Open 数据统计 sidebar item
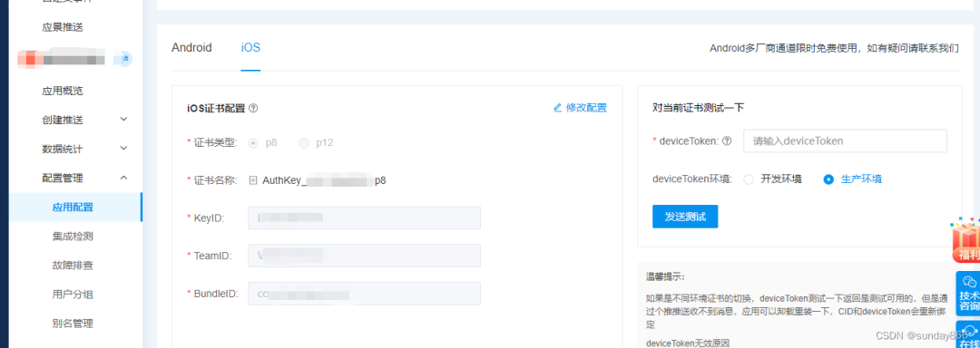 tap(63, 149)
